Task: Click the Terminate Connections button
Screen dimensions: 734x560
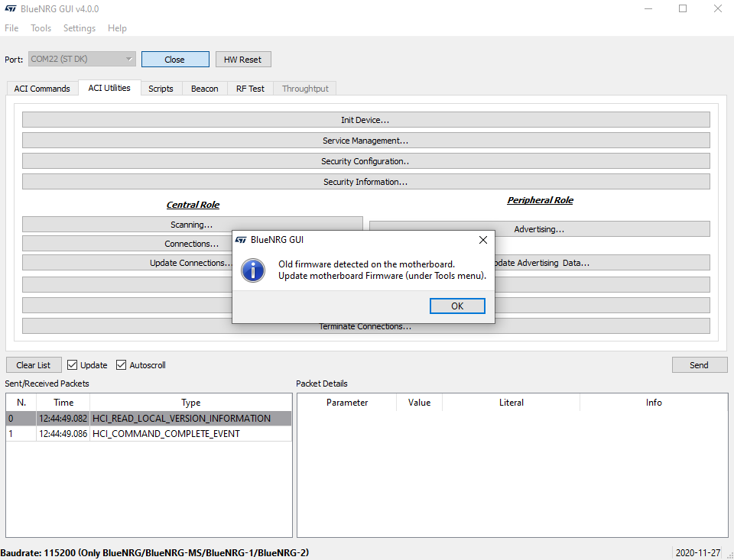Action: click(x=366, y=328)
